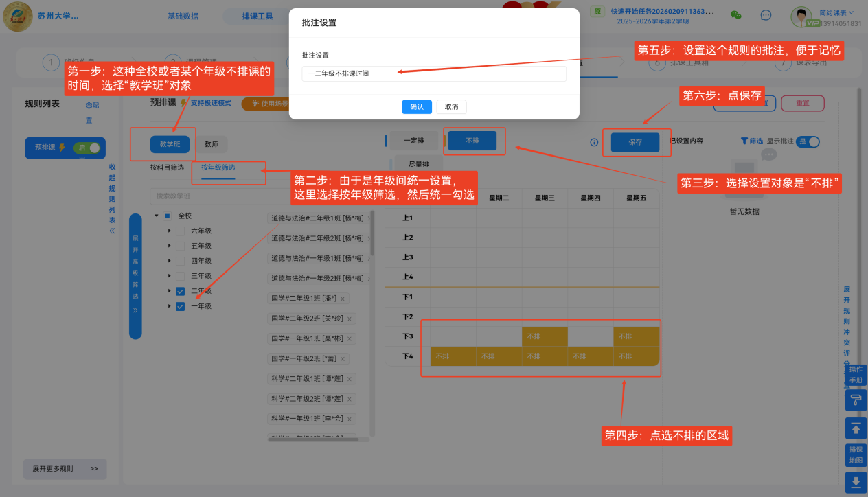Toggle the 预排课 启用 switch
The width and height of the screenshot is (868, 497).
(87, 148)
